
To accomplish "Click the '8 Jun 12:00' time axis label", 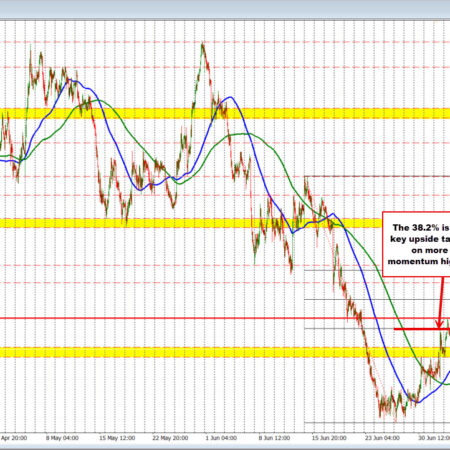I will tap(274, 438).
